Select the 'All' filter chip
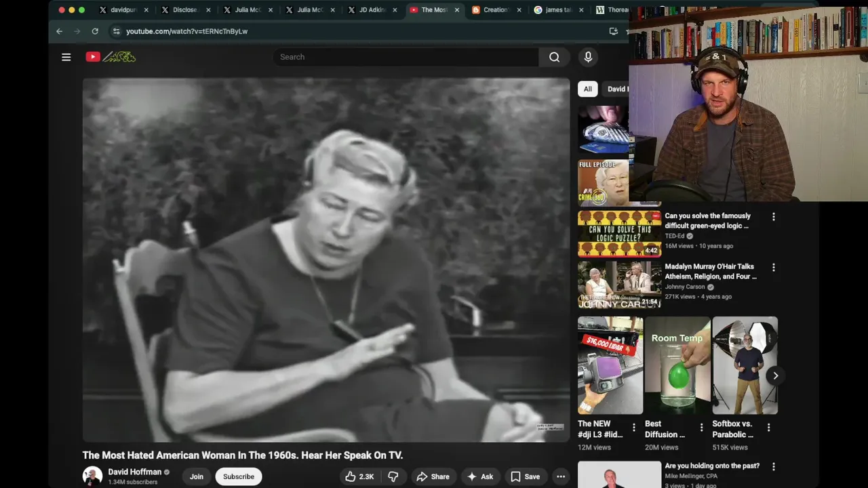This screenshot has width=868, height=488. click(x=587, y=89)
